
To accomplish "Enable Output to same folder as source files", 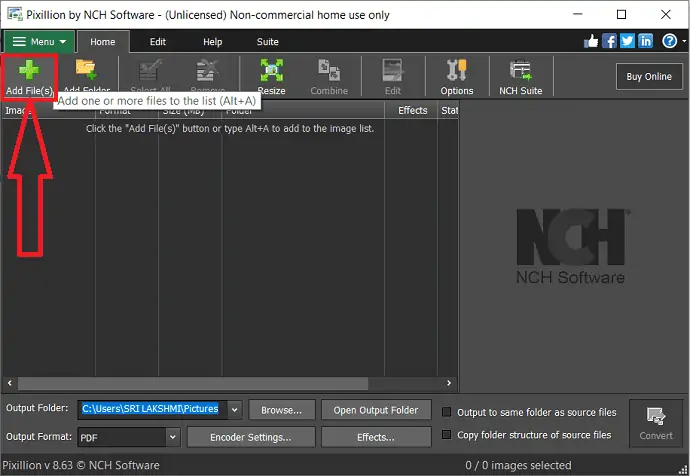I will 446,412.
